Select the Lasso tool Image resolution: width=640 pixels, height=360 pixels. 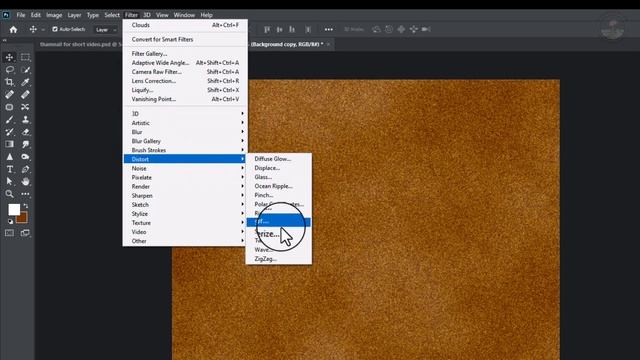9,70
